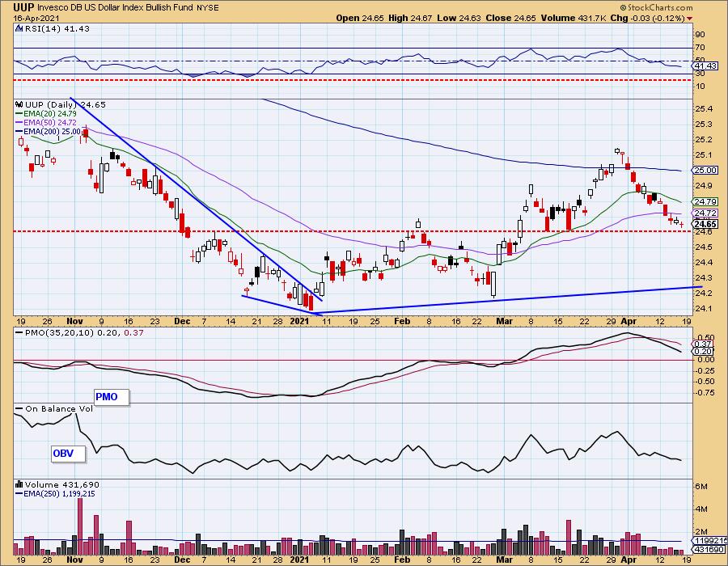Click the volume bars icon beside Volume
This screenshot has width=728, height=566.
[19, 484]
